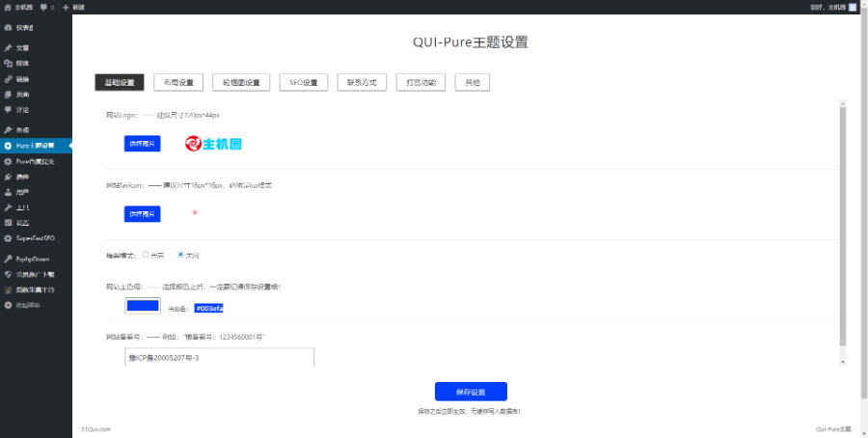Click the 外观 appearance brush icon

pyautogui.click(x=8, y=129)
